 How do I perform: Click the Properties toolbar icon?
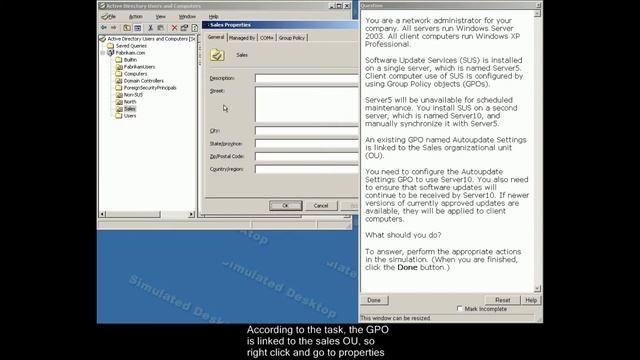[184, 28]
